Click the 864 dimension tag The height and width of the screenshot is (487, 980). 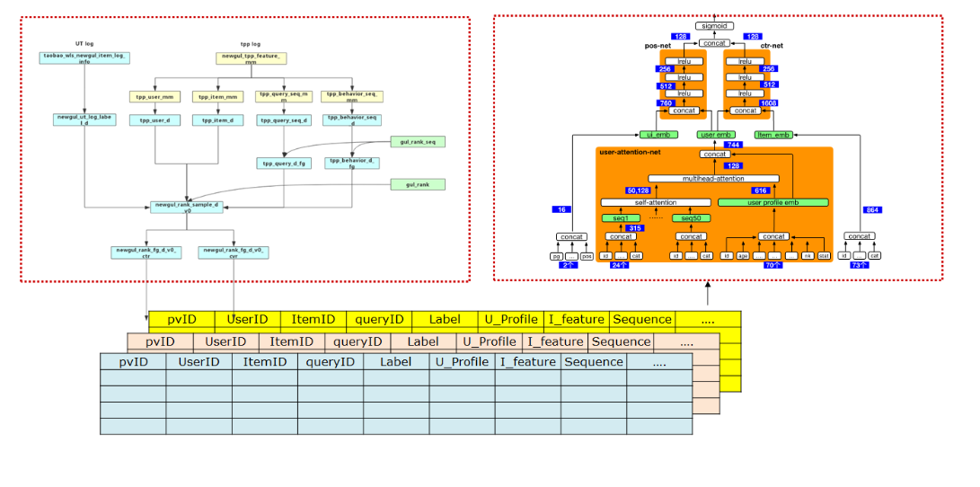(871, 209)
